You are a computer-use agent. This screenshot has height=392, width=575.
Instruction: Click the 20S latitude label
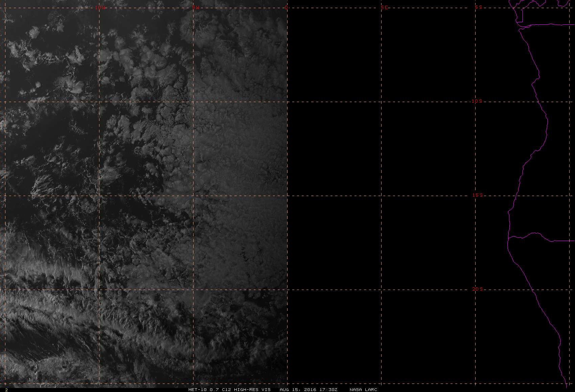(477, 289)
